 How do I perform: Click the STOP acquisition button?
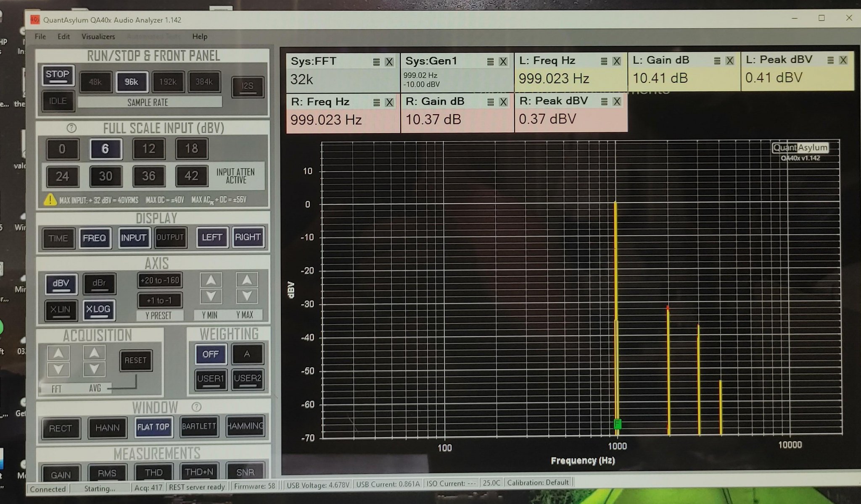click(x=58, y=76)
